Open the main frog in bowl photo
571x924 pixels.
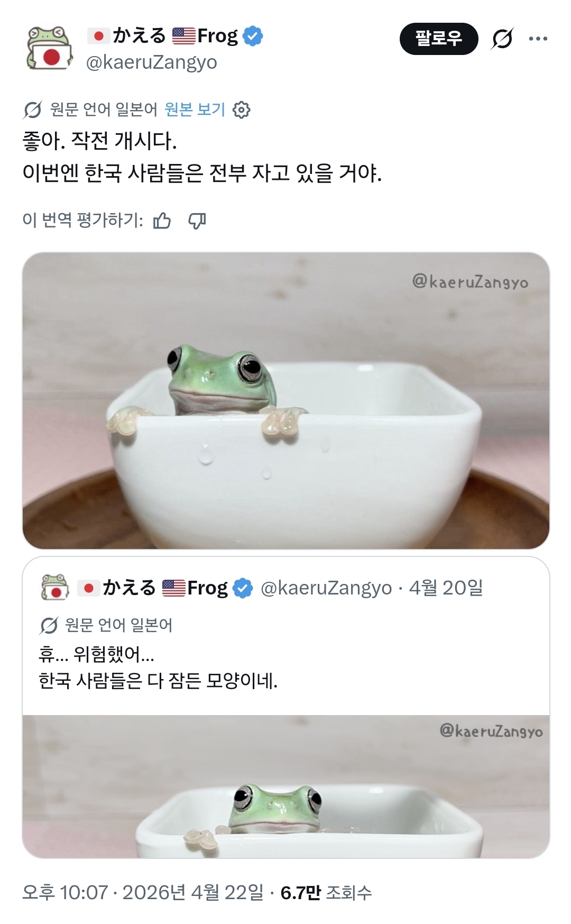click(x=285, y=400)
